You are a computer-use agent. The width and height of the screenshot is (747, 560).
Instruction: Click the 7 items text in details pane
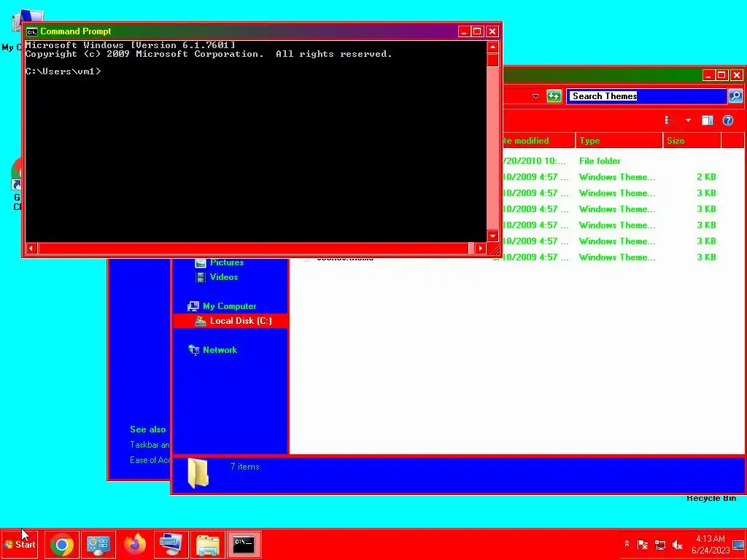click(x=245, y=467)
